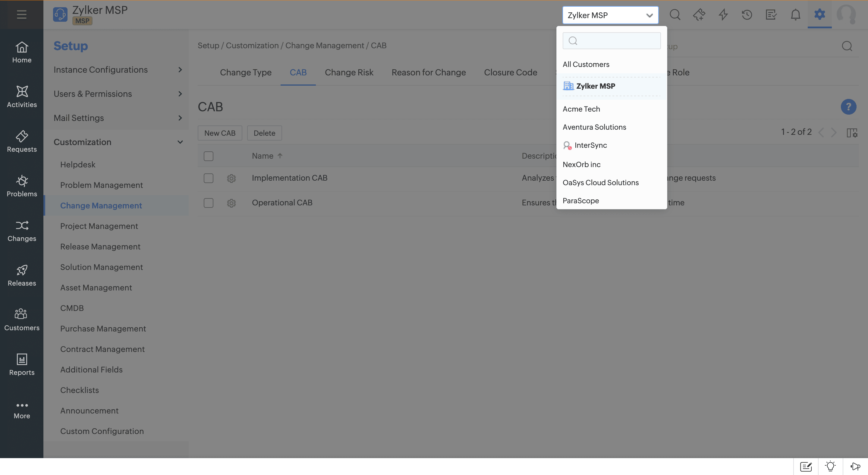Viewport: 868px width, 475px height.
Task: Click the quick actions lightning icon
Action: click(x=723, y=15)
